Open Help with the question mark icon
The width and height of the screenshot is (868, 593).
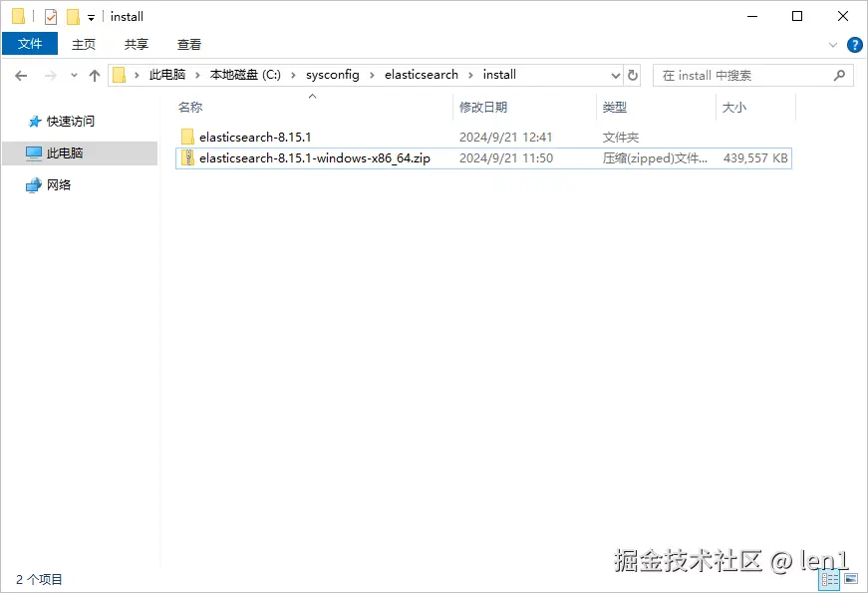855,45
